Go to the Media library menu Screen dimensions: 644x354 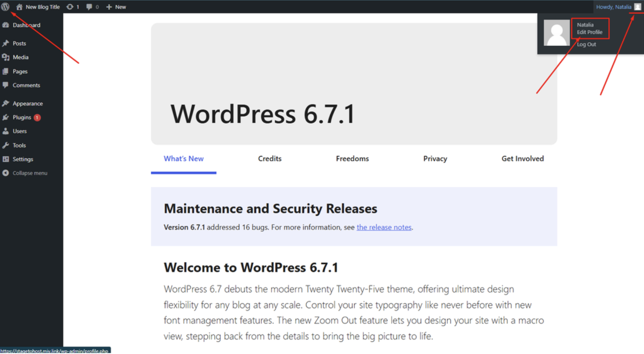click(x=20, y=57)
